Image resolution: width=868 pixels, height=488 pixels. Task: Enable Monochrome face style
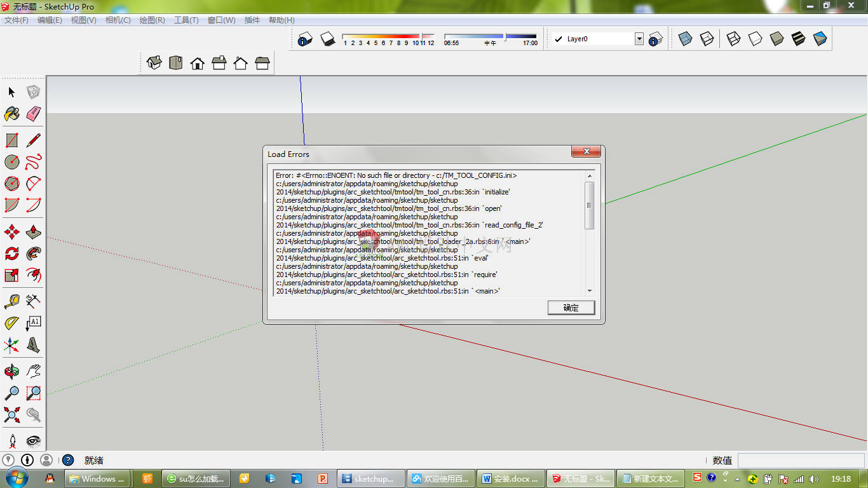pyautogui.click(x=820, y=39)
